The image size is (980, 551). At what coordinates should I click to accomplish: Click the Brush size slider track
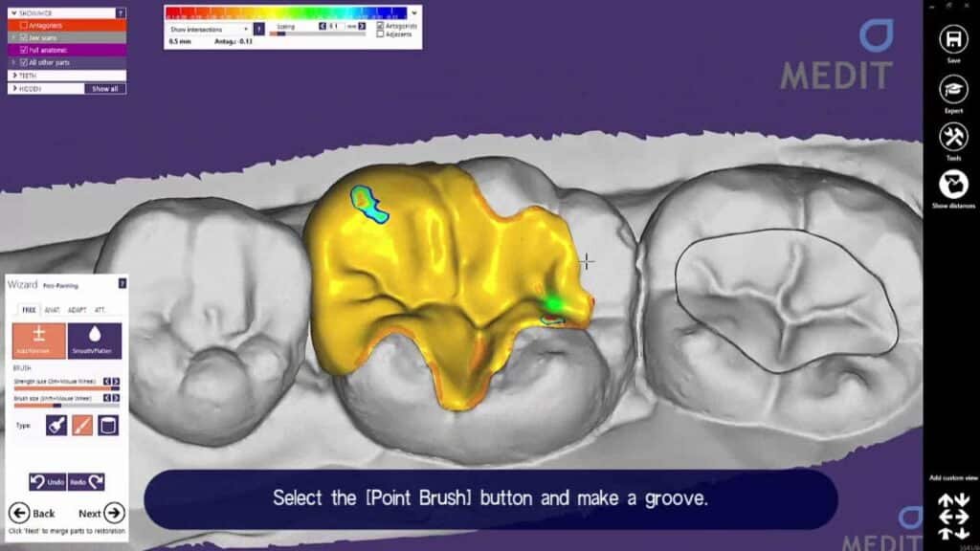(65, 405)
